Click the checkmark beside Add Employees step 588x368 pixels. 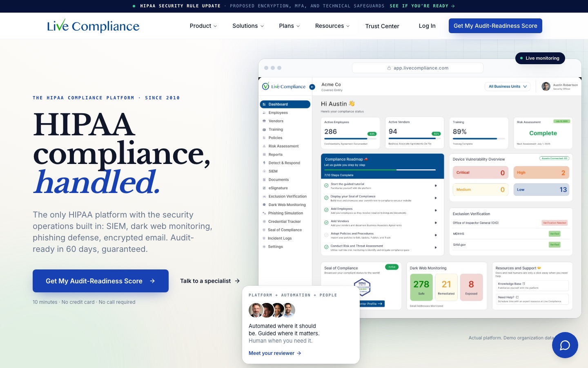tap(326, 210)
